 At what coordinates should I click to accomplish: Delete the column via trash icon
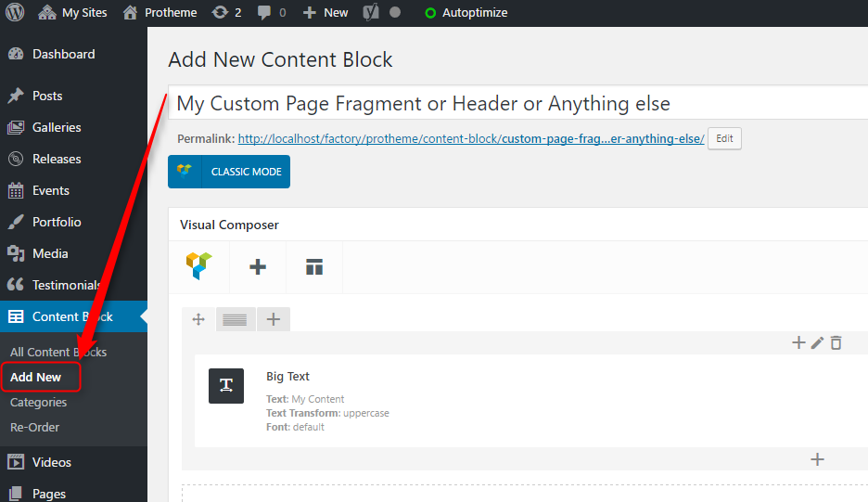(x=836, y=343)
